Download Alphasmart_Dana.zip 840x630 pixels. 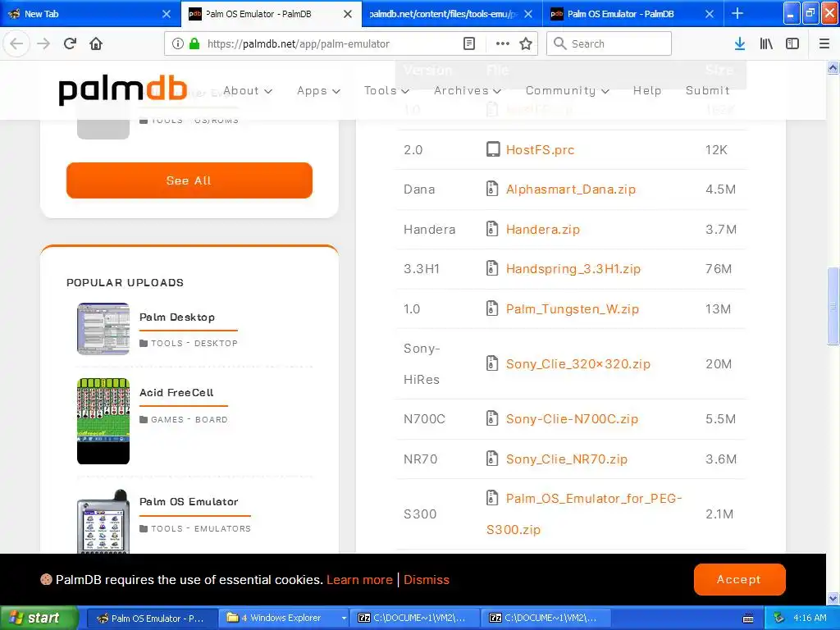pos(571,189)
